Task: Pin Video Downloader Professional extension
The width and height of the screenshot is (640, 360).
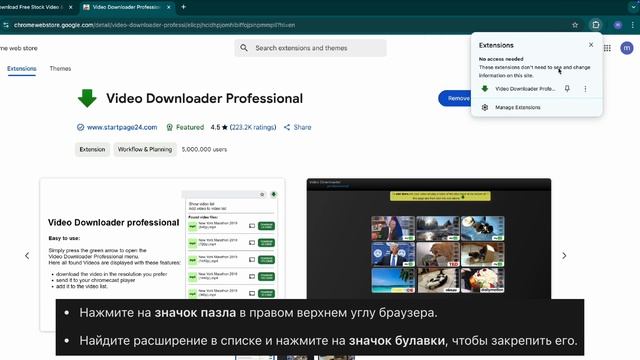Action: [x=567, y=89]
